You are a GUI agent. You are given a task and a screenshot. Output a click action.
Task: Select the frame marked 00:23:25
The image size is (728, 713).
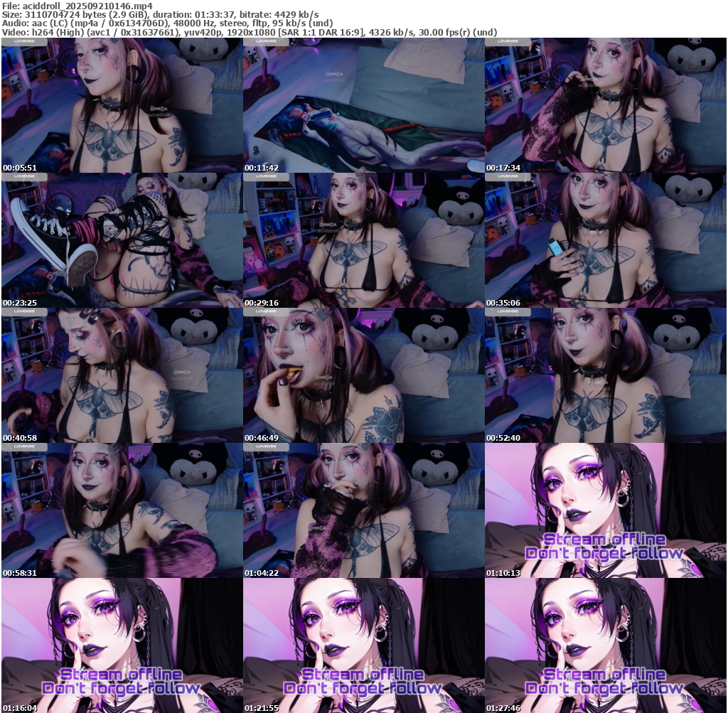[x=122, y=240]
